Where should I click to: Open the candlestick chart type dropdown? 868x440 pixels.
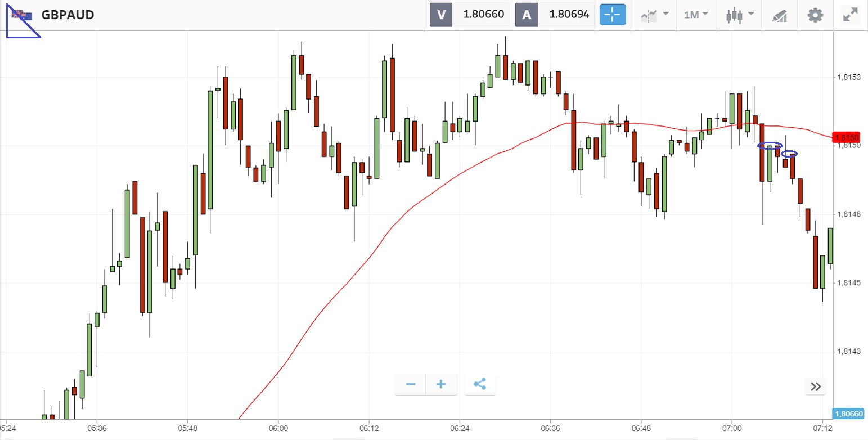click(739, 15)
